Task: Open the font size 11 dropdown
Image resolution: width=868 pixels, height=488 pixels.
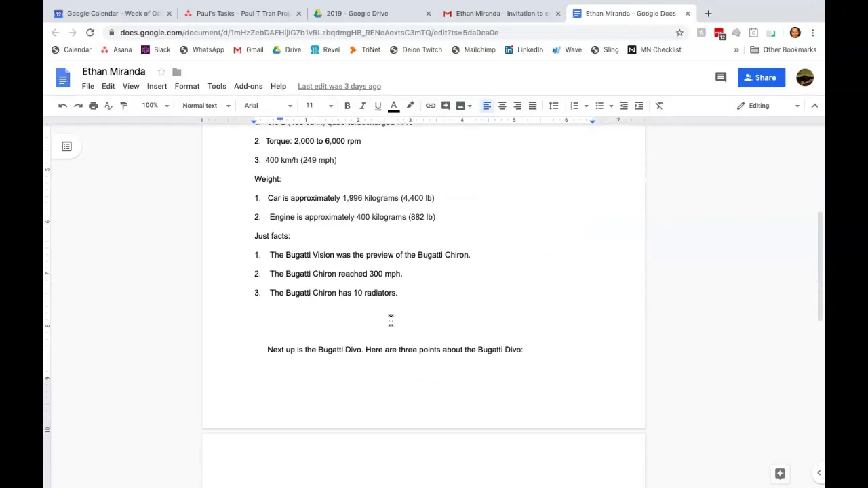Action: pos(319,106)
